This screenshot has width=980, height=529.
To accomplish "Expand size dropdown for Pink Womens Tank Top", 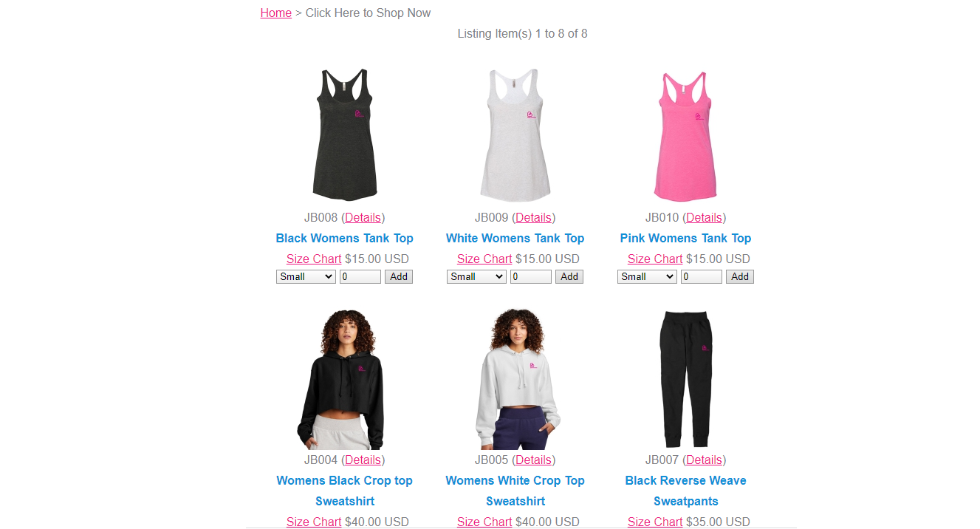I will [x=647, y=276].
